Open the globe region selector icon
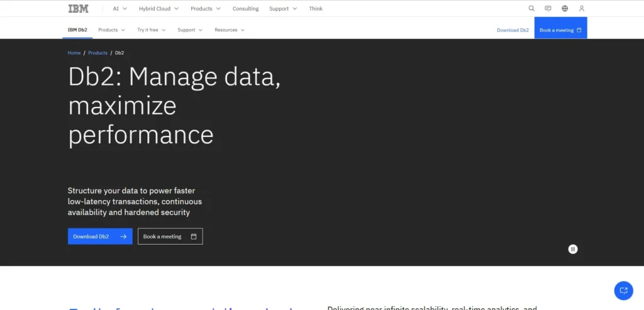This screenshot has height=310, width=644. [x=565, y=9]
